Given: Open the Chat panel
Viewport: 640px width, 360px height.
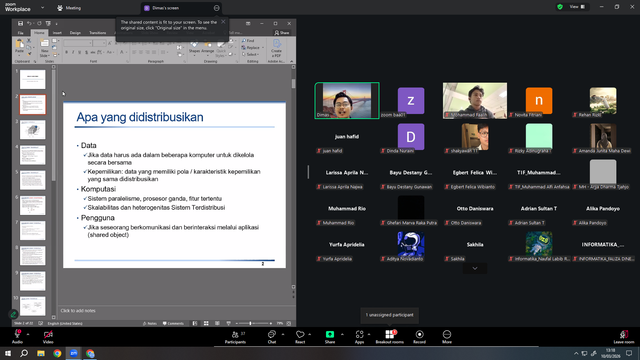Looking at the screenshot, I should (271, 337).
